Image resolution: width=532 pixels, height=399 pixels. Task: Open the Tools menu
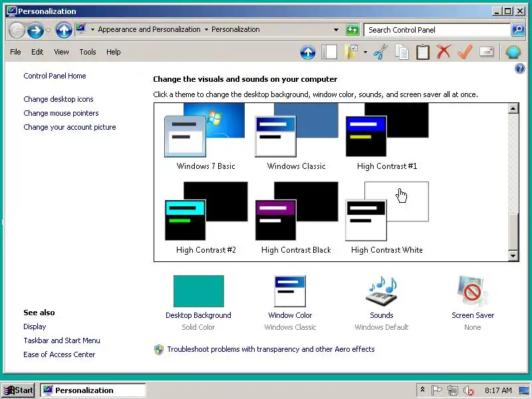(88, 52)
